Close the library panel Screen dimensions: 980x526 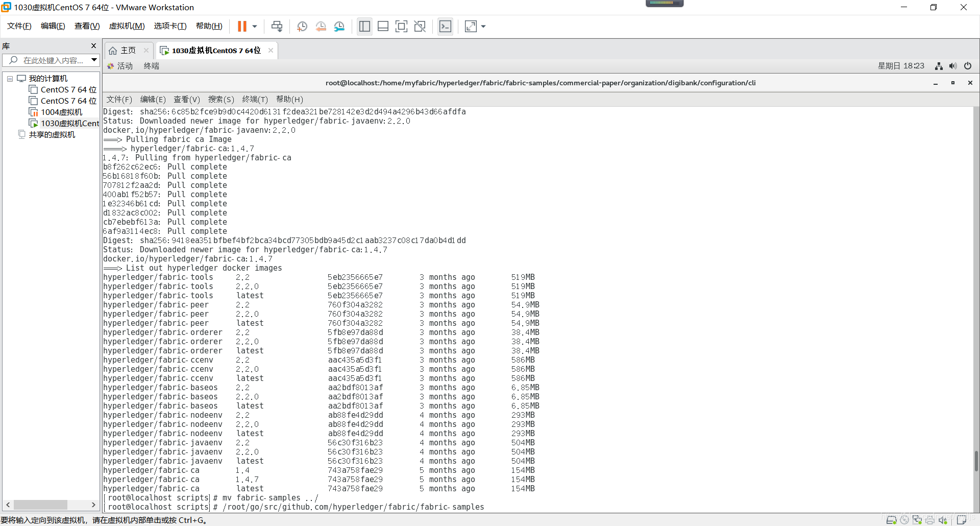click(x=93, y=45)
